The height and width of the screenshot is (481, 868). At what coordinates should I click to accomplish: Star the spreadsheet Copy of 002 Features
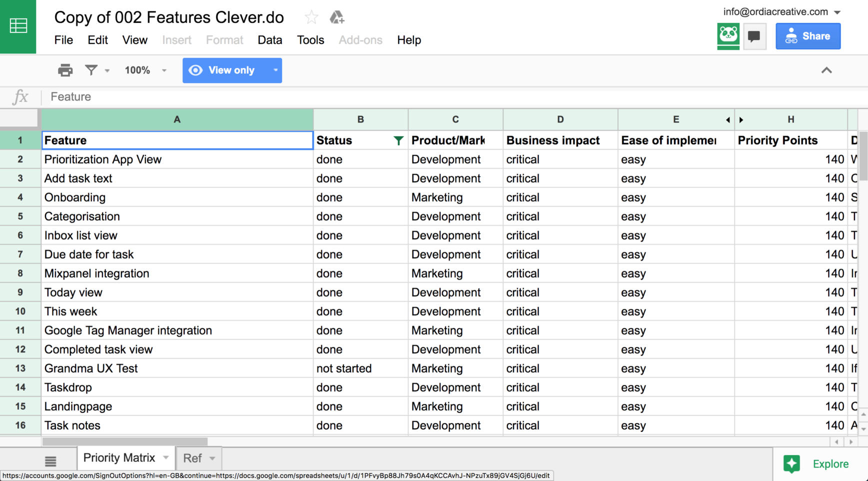click(x=311, y=16)
